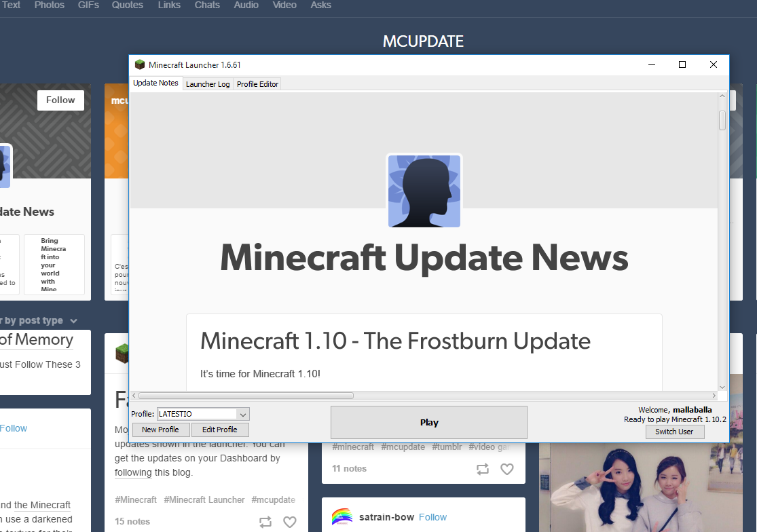Reblog the post with 15 notes
This screenshot has width=757, height=532.
[x=265, y=522]
